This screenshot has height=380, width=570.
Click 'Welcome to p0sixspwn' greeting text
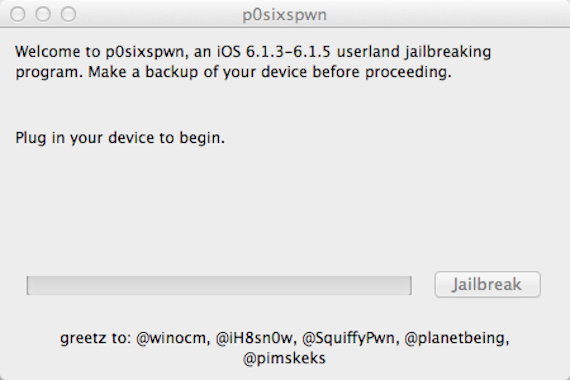(101, 52)
